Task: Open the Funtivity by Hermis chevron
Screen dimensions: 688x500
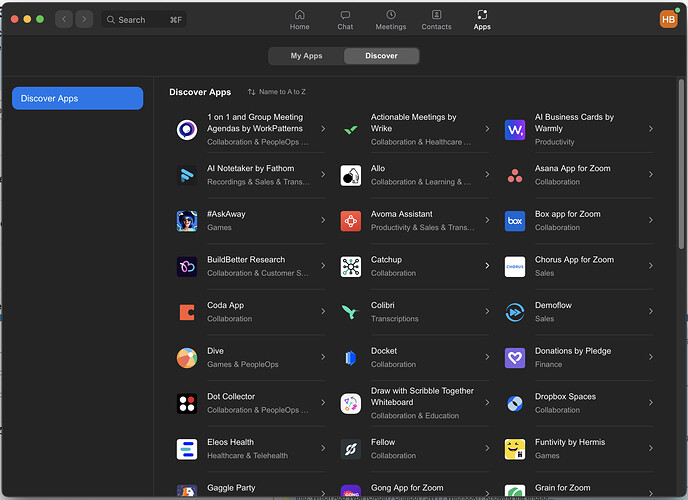Action: [651, 448]
